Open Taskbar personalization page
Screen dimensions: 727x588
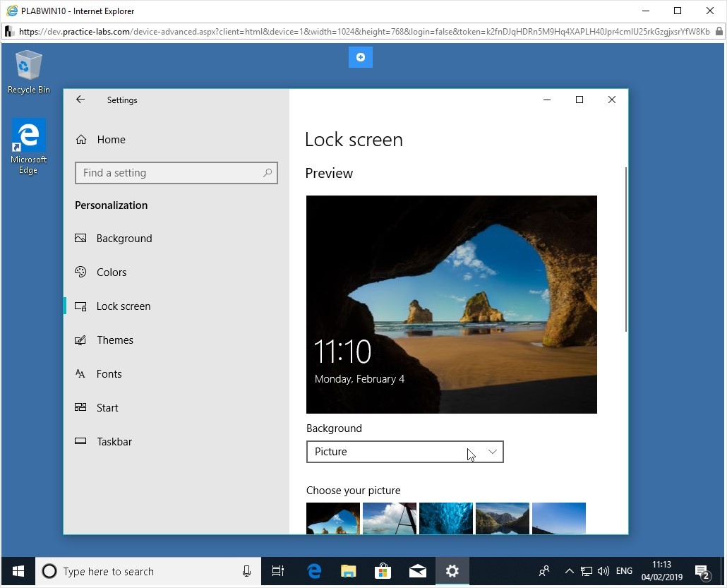[x=103, y=441]
